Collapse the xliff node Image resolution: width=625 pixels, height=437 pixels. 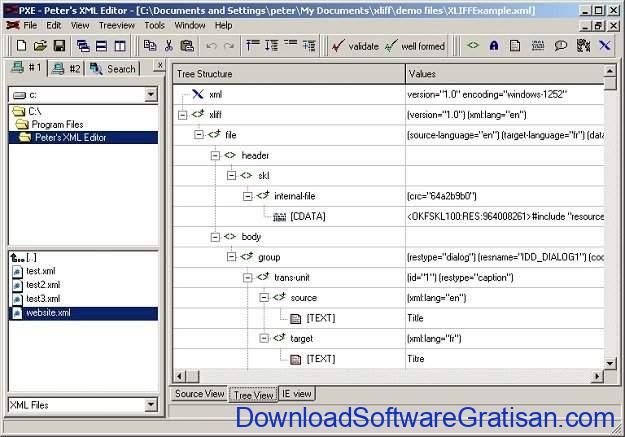click(x=183, y=115)
